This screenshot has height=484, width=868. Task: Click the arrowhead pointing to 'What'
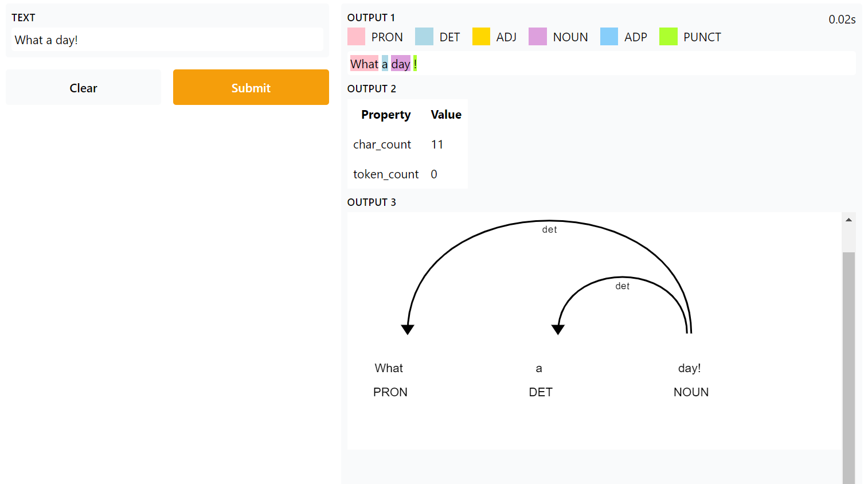408,329
